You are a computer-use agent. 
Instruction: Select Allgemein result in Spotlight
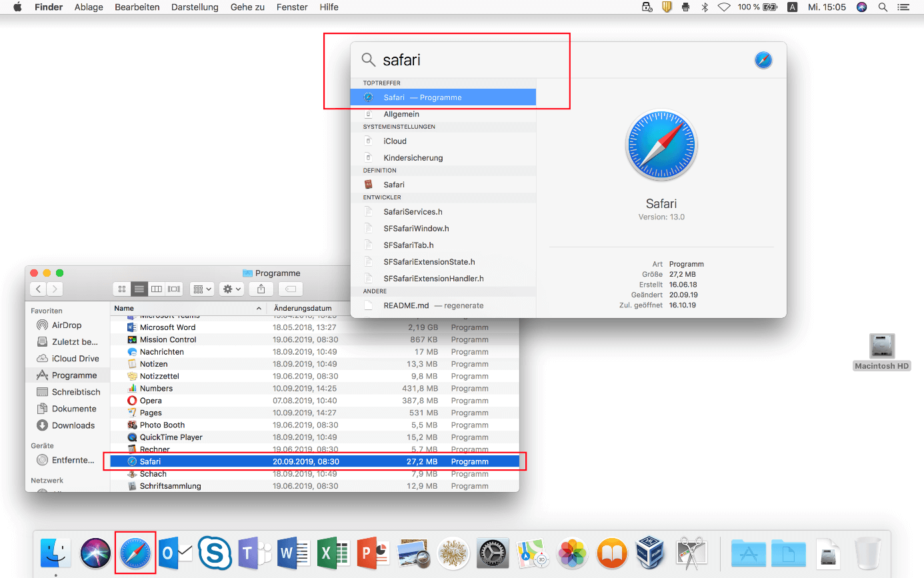(443, 115)
